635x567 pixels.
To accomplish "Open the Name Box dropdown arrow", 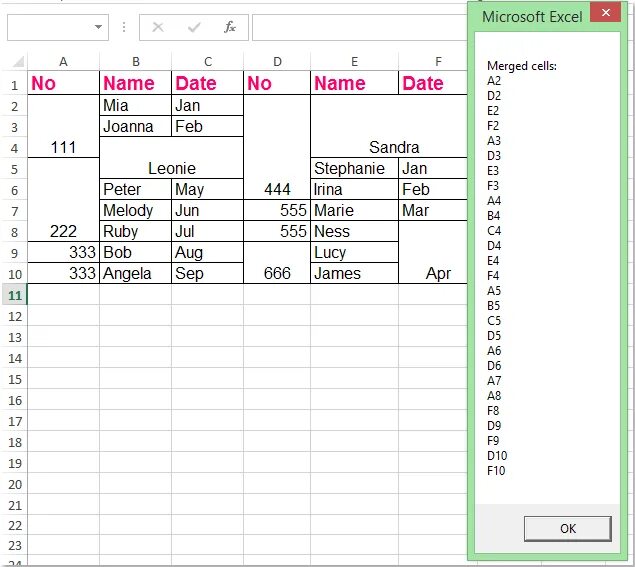I will pos(98,27).
